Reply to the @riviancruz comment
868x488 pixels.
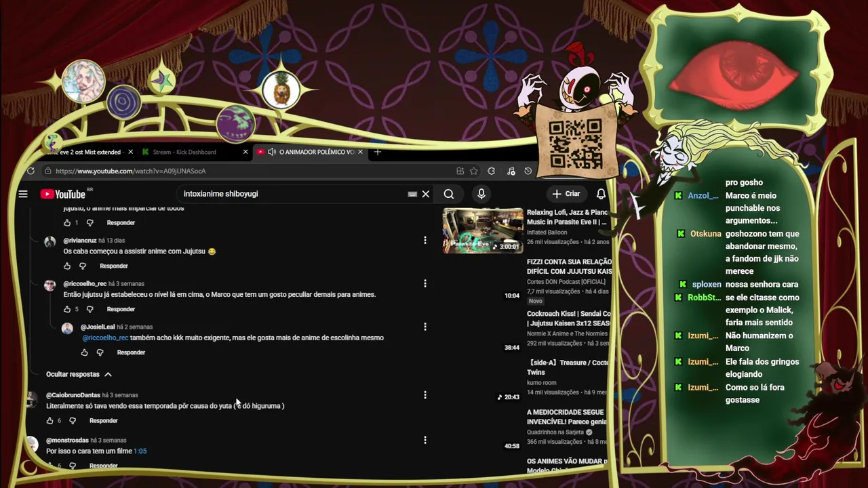[114, 266]
